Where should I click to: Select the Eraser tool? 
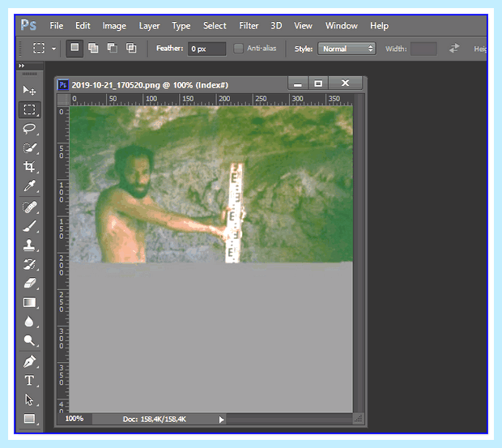[x=29, y=283]
